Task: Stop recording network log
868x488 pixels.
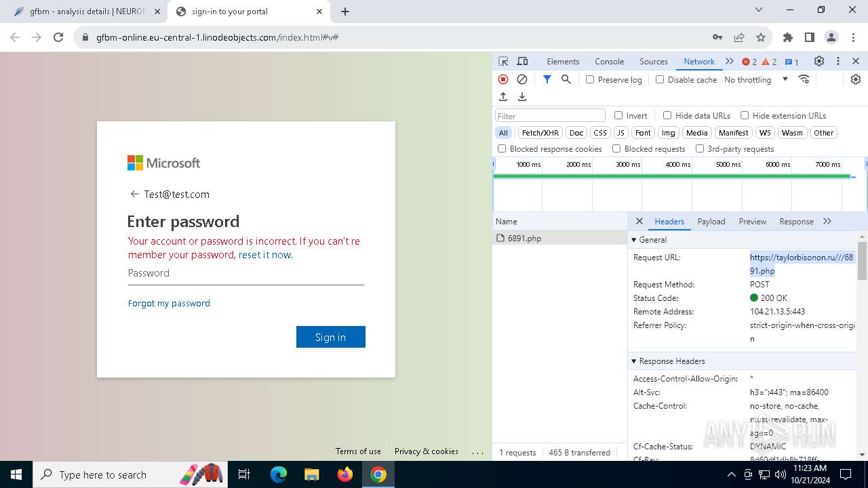Action: coord(503,79)
